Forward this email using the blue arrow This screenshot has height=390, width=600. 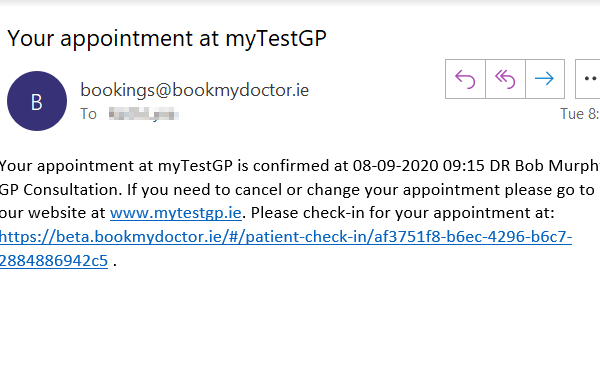[x=545, y=79]
